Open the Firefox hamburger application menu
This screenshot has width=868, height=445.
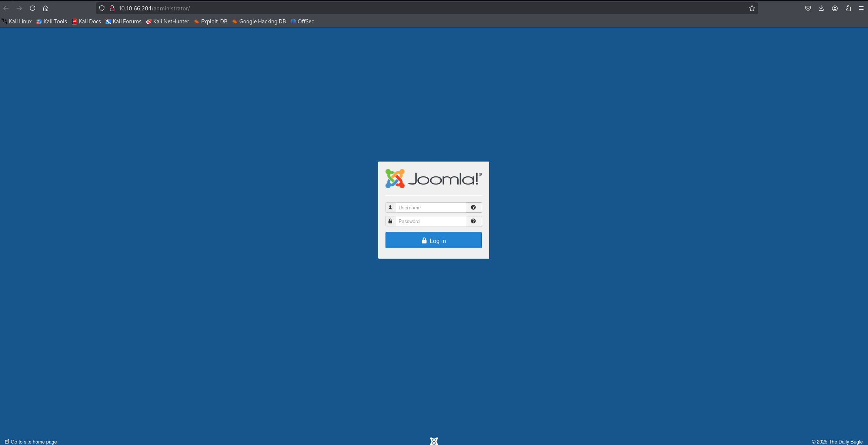point(861,8)
